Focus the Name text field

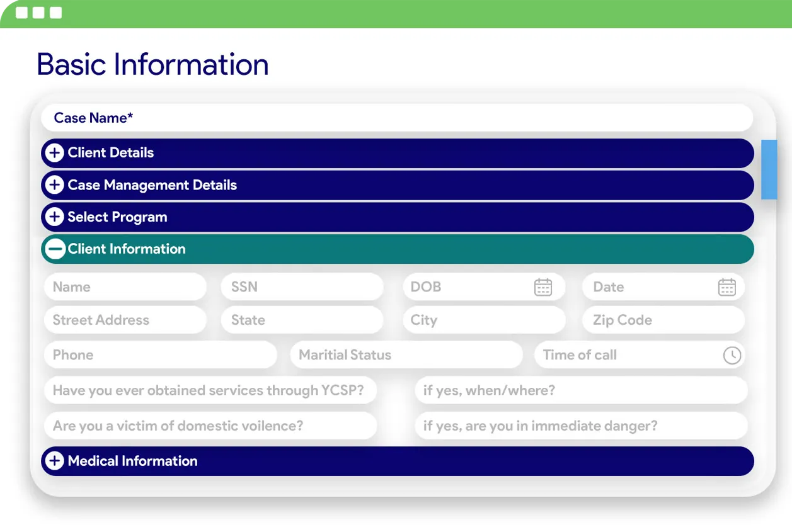[x=125, y=287]
